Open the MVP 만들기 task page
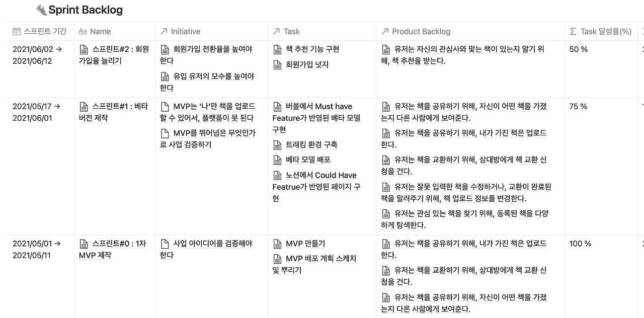 coord(305,244)
